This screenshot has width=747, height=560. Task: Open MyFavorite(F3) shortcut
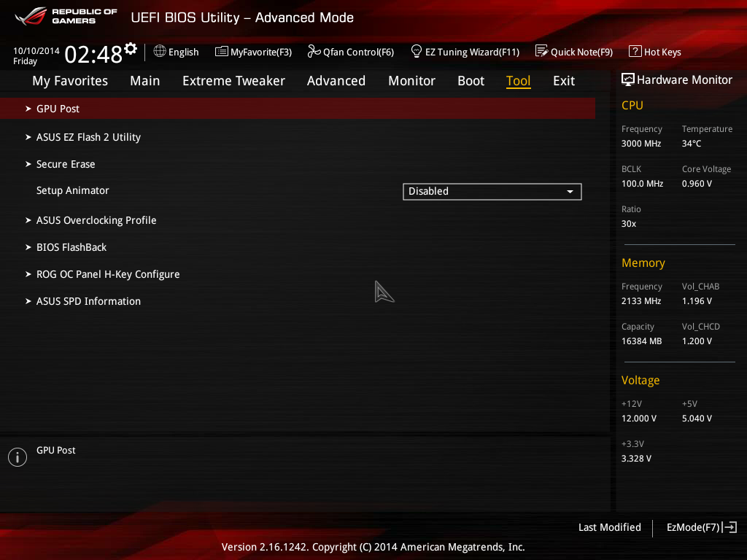tap(253, 52)
